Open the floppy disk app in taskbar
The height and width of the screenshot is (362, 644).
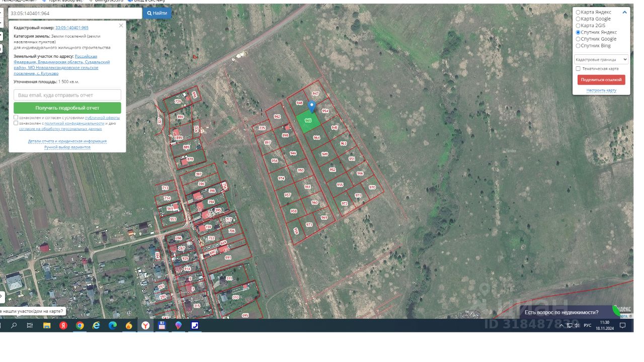coord(162,325)
